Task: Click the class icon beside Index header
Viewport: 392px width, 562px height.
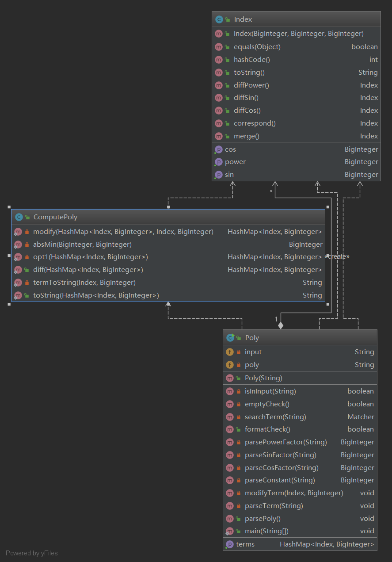Action: pos(219,19)
